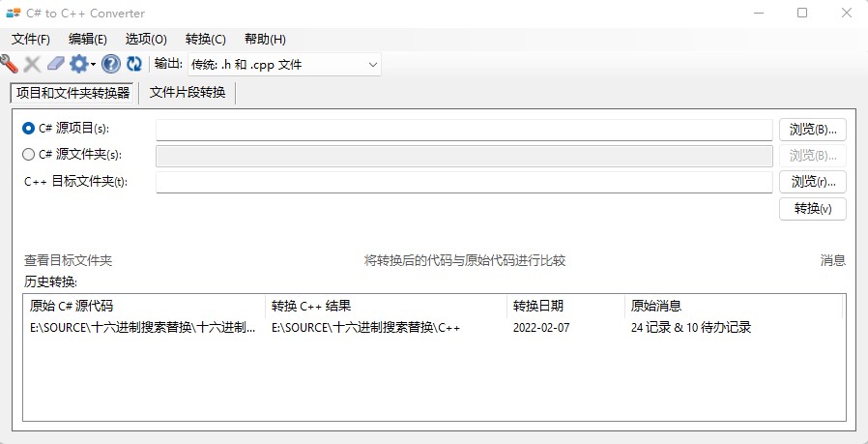Click the 2022-02-07 date cell
This screenshot has width=868, height=444.
click(x=541, y=328)
